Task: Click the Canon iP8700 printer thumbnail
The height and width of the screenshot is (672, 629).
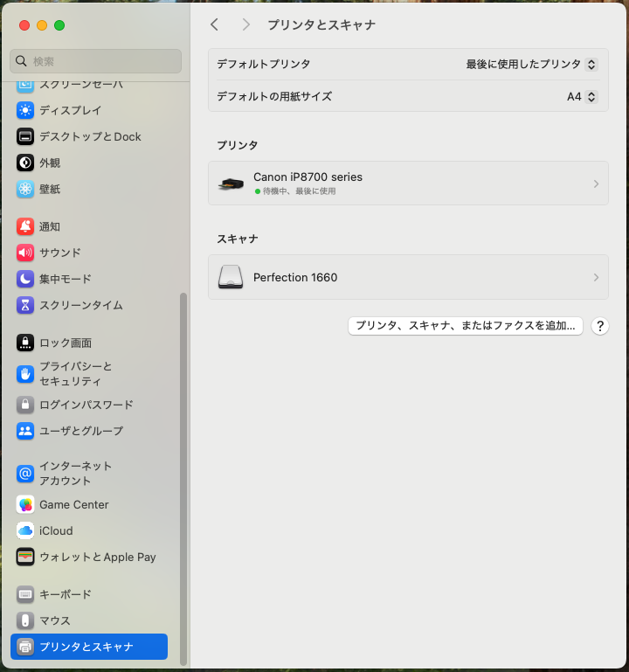Action: [x=231, y=184]
